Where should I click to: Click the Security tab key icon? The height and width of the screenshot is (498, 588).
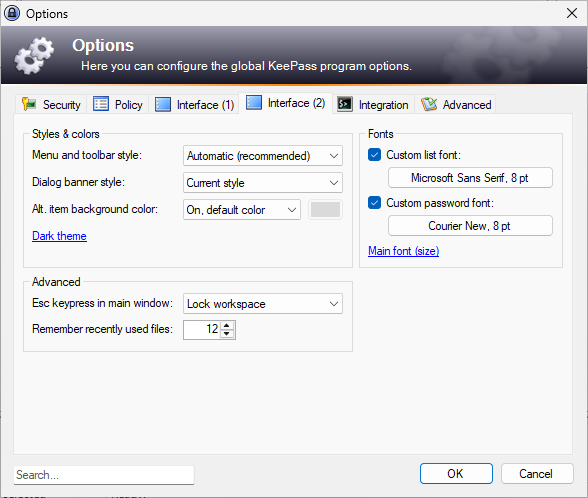point(29,104)
